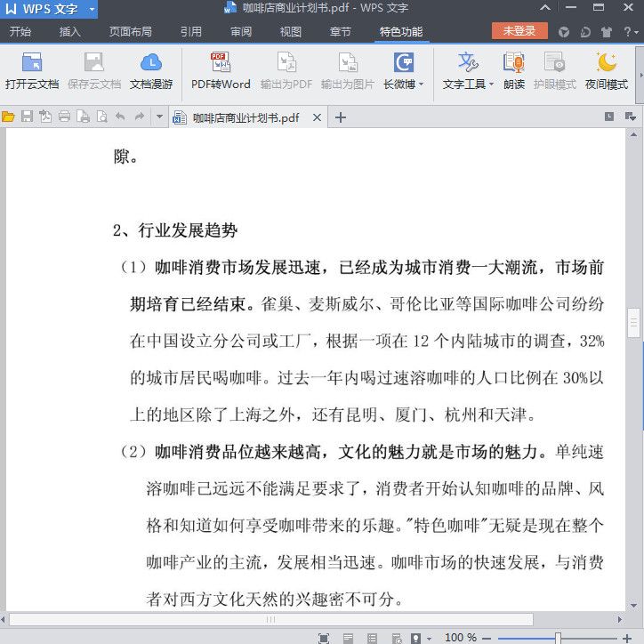The image size is (644, 644).
Task: Start 朗读 read aloud
Action: (514, 70)
